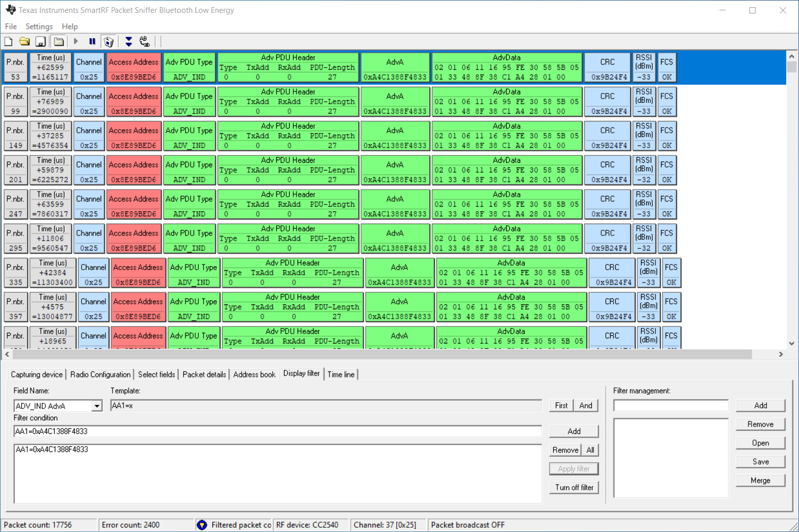
Task: Toggle the panel toolbar icon beside Save
Action: [x=59, y=41]
